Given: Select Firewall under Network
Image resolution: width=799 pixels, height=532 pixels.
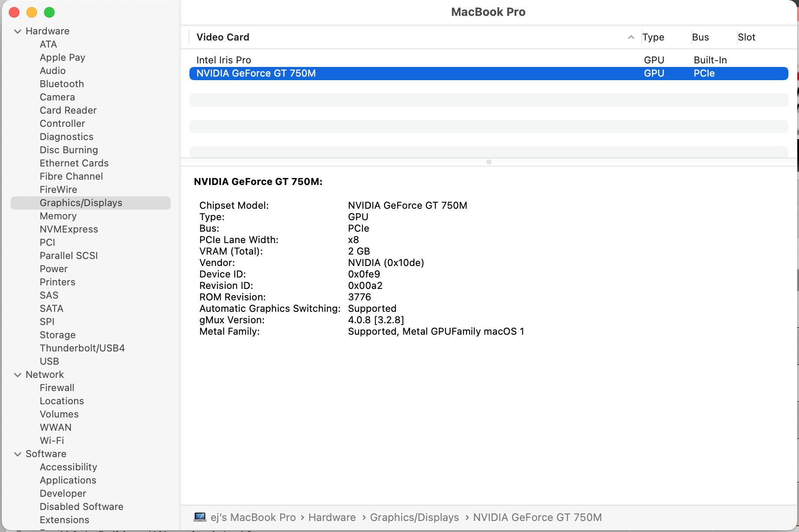Looking at the screenshot, I should (x=57, y=388).
